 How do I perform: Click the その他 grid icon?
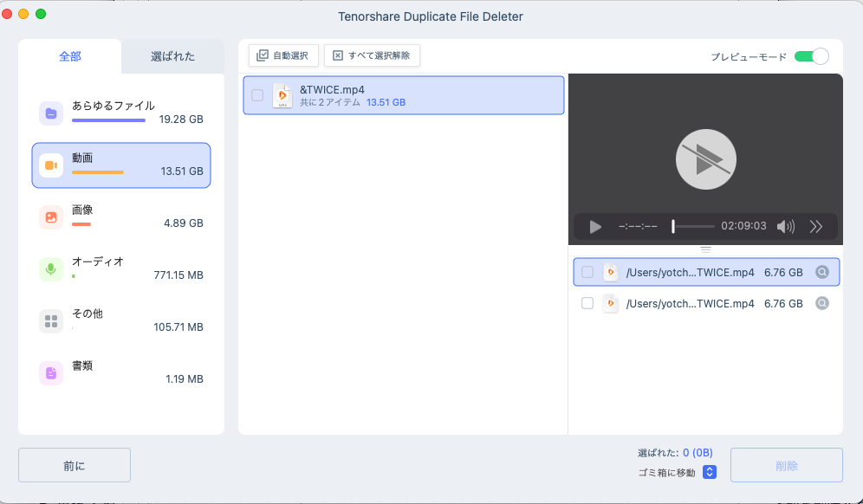[50, 321]
